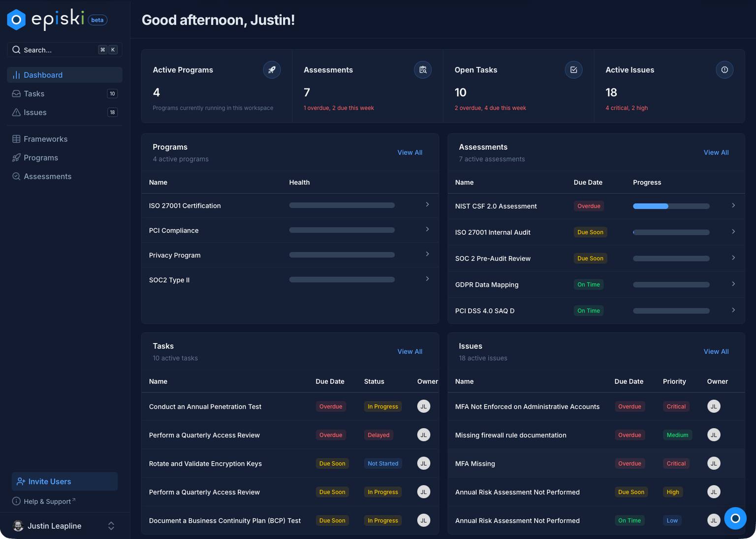Click the episki hexagon logo
The image size is (756, 539).
tap(16, 19)
